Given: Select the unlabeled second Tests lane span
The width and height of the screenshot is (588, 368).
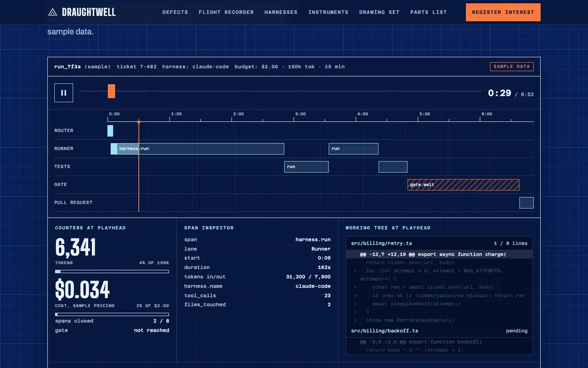Looking at the screenshot, I should point(393,167).
